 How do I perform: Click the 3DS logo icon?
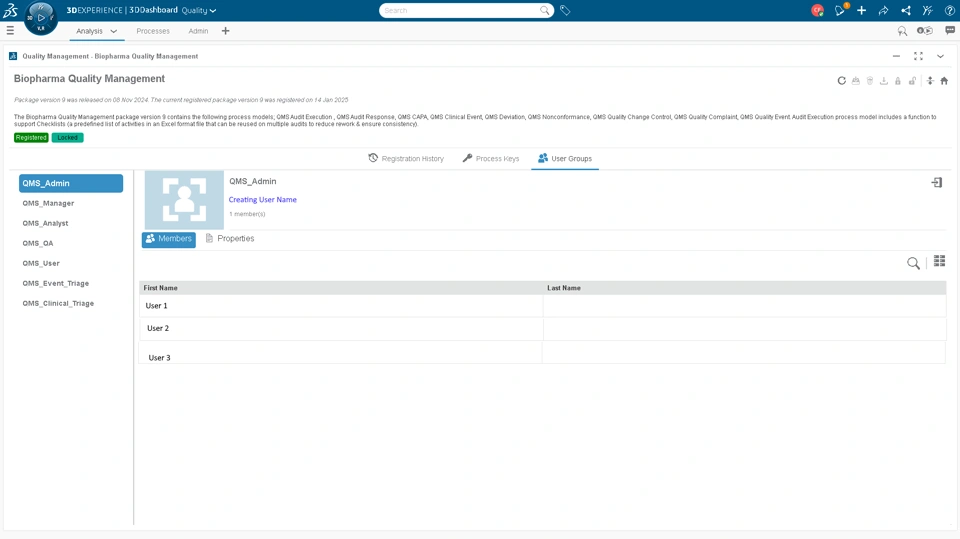pyautogui.click(x=10, y=10)
